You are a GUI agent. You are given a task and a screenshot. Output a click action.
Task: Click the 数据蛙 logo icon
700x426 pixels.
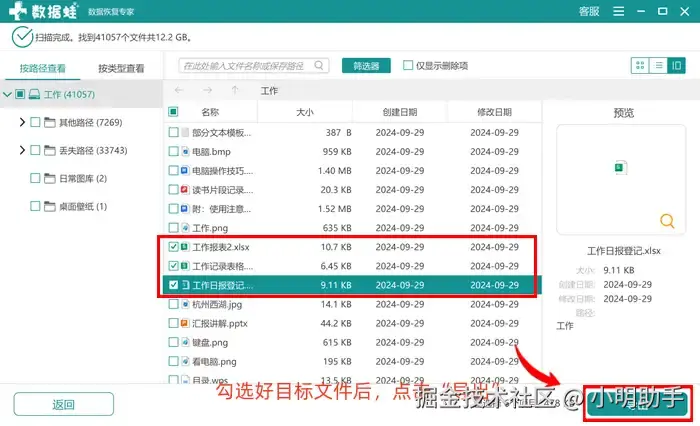point(18,10)
